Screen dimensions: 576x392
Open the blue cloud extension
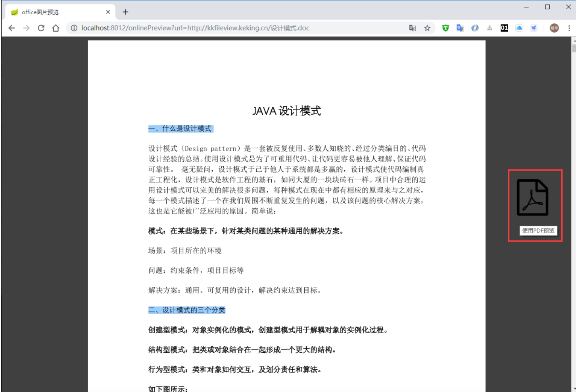pos(519,28)
